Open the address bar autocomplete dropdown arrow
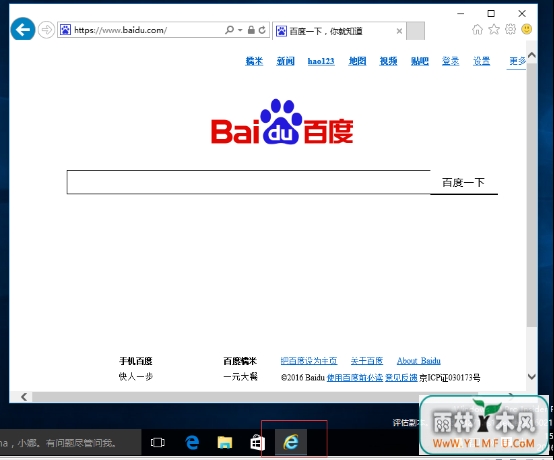 240,30
